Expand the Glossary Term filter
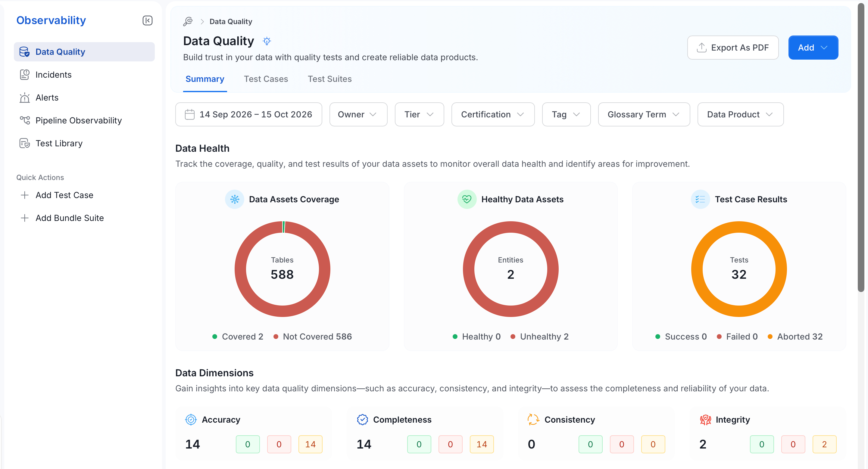868x469 pixels. pos(644,114)
